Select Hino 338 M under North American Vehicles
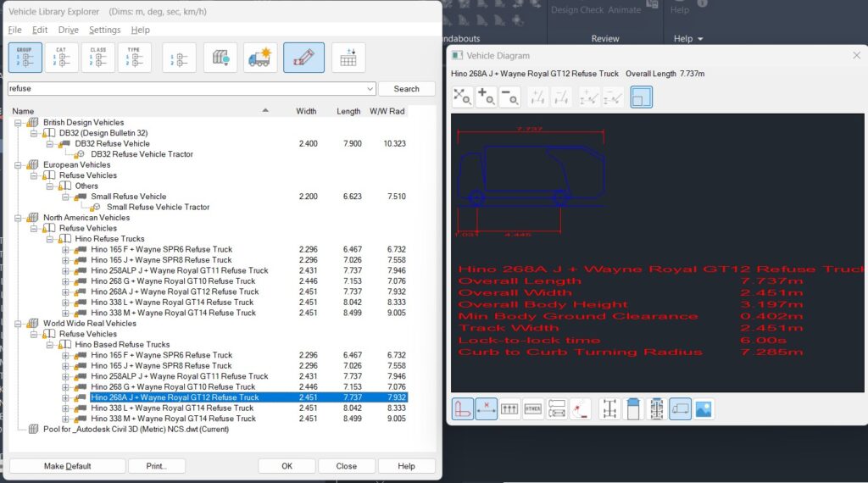Screen dimensions: 868x483 [173, 314]
